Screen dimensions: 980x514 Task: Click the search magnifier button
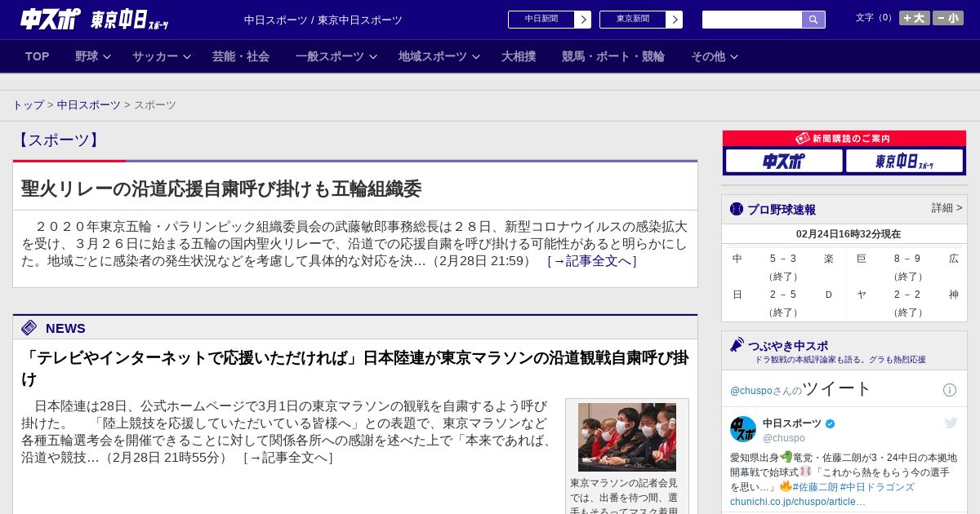coord(813,20)
